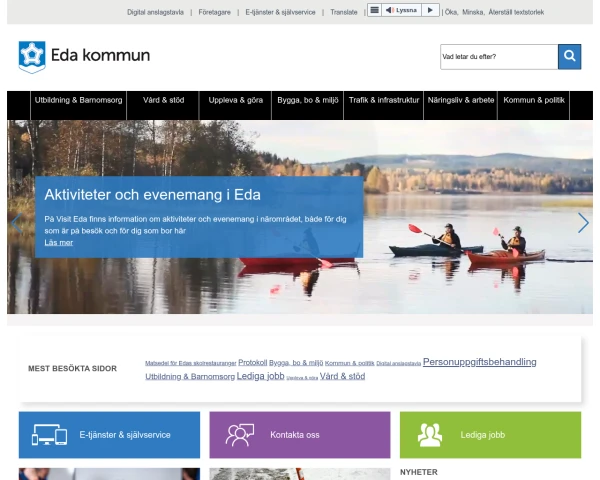The width and height of the screenshot is (600, 480).
Task: Focus the 'Vad letar du efter?' search field
Action: click(x=499, y=57)
